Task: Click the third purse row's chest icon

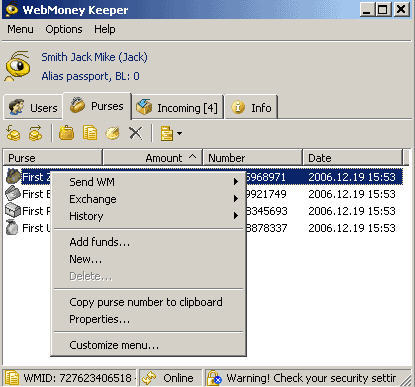Action: click(13, 211)
